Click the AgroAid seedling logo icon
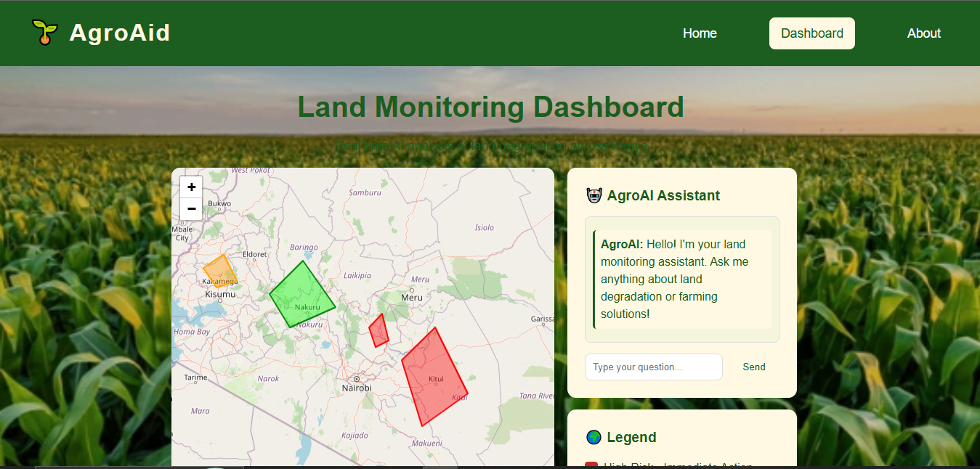980x469 pixels. click(x=44, y=31)
